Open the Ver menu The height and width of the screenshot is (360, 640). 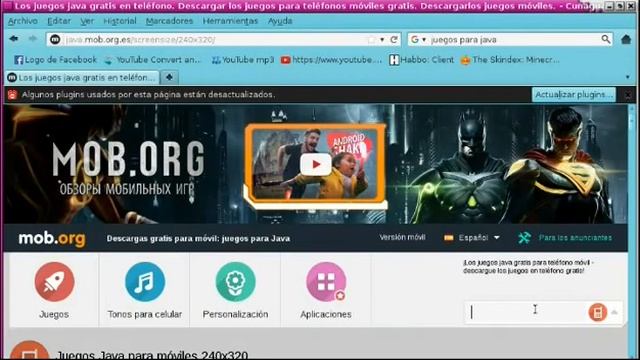pyautogui.click(x=87, y=21)
